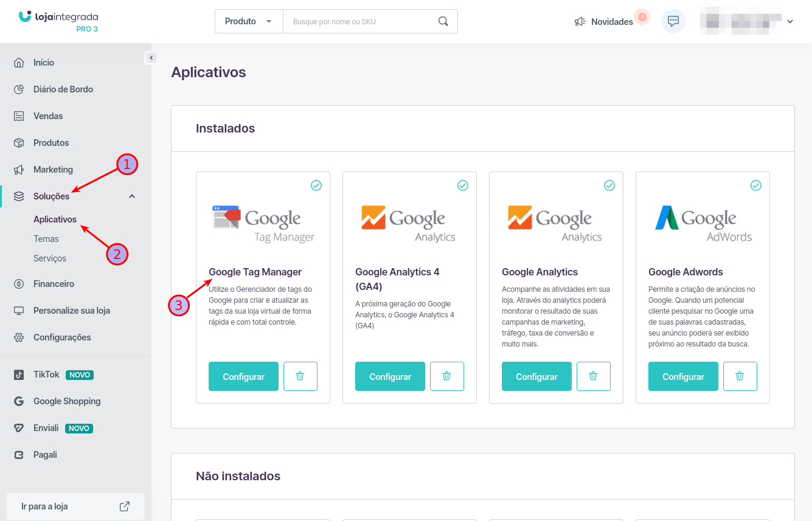Click the Produtos box icon
Screen dimensions: 812x521
pos(19,143)
